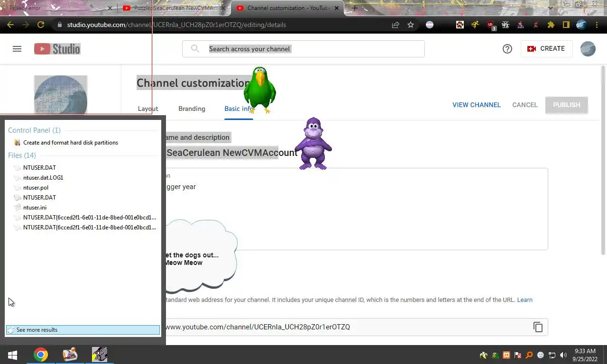This screenshot has height=364, width=607.
Task: Open a new tab with the plus button
Action: [x=354, y=8]
